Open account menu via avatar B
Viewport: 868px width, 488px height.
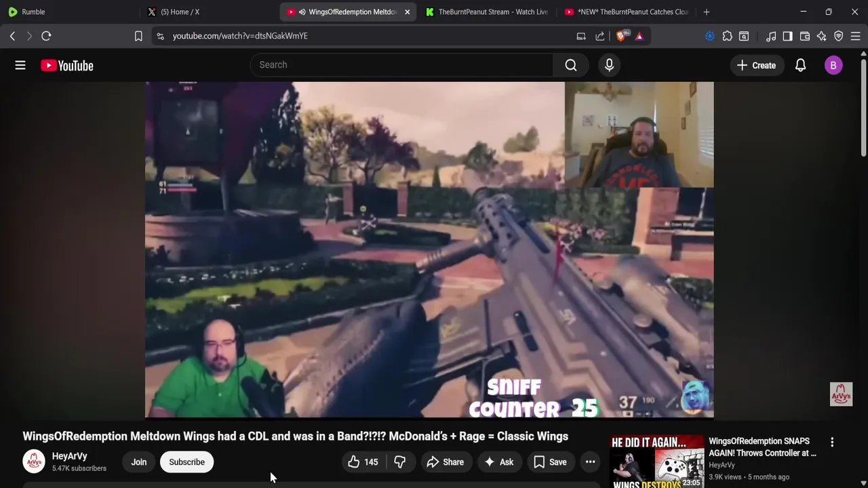(x=833, y=65)
